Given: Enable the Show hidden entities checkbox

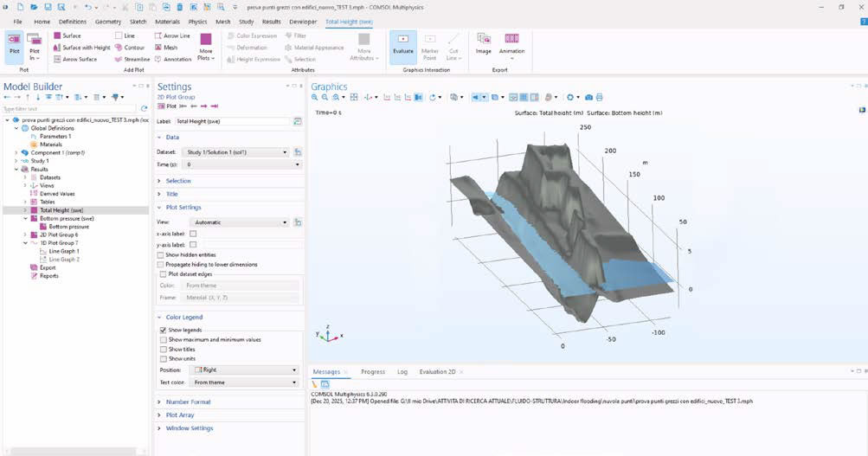Looking at the screenshot, I should click(162, 255).
